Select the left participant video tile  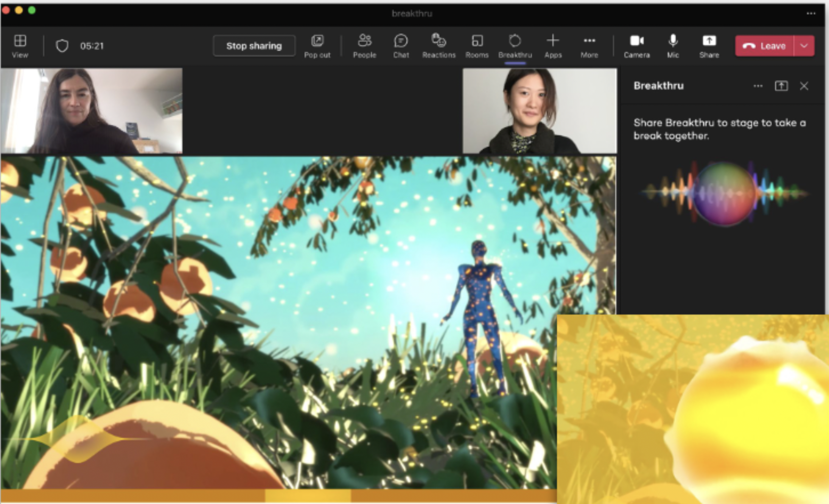[92, 111]
